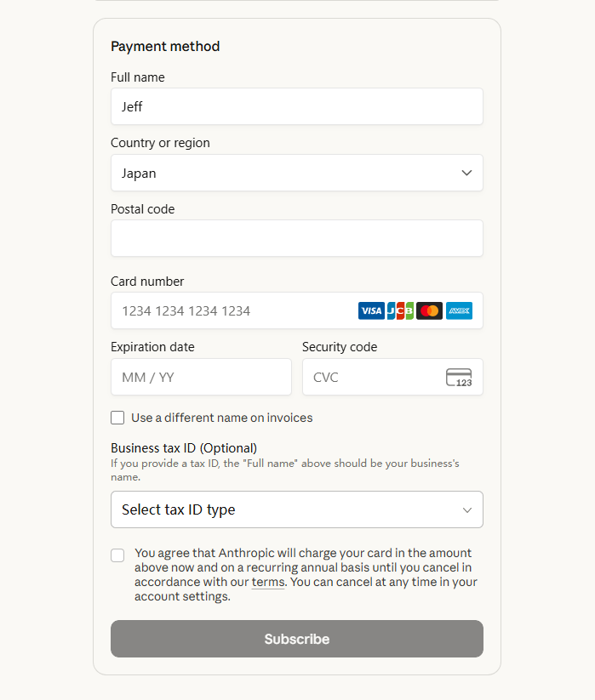Screen dimensions: 595x700
Task: Focus the Full name field containing Jeff
Action: pos(296,107)
